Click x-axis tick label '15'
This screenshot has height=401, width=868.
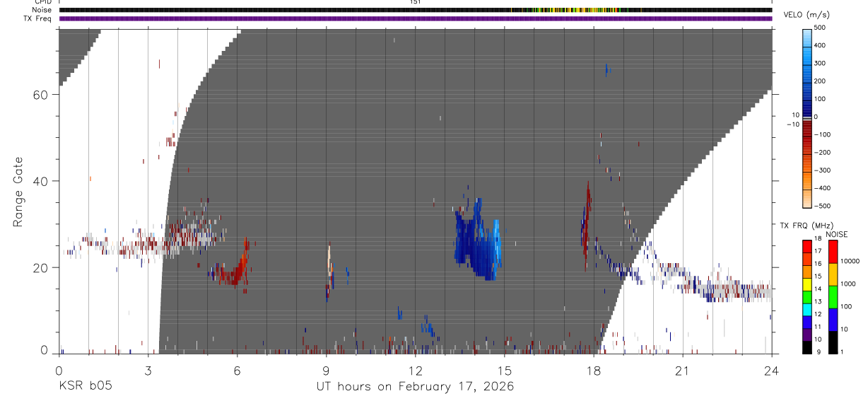505,371
